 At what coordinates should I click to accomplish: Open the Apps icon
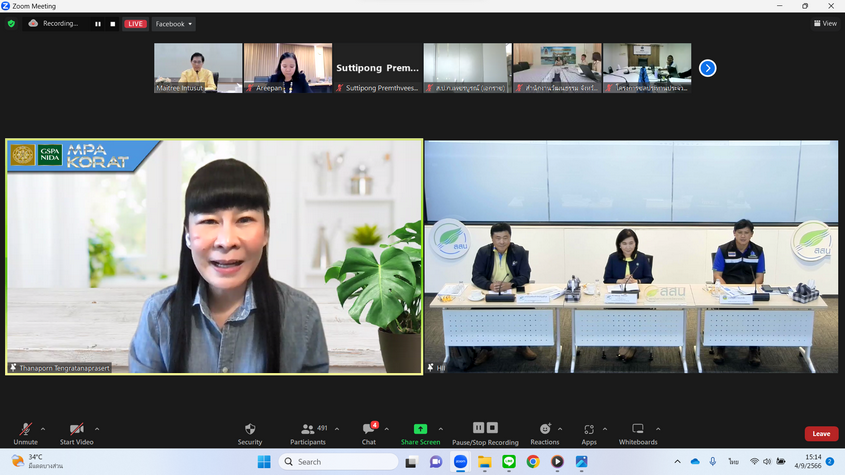(x=589, y=429)
